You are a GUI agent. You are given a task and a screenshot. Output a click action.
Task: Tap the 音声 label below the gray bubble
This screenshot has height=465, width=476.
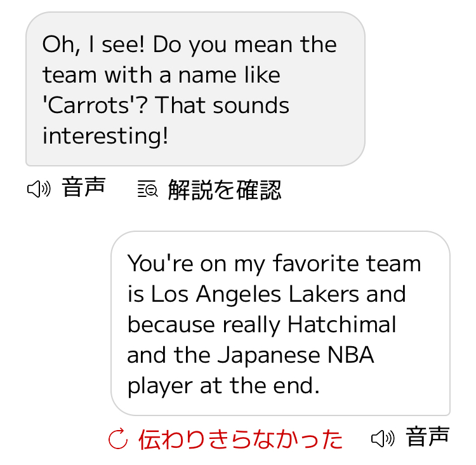tap(84, 188)
